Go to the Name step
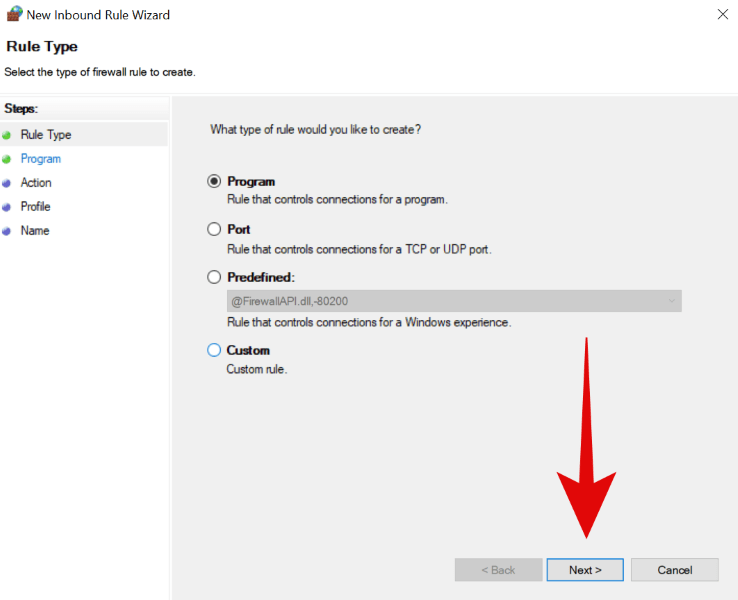738x600 pixels. click(35, 231)
